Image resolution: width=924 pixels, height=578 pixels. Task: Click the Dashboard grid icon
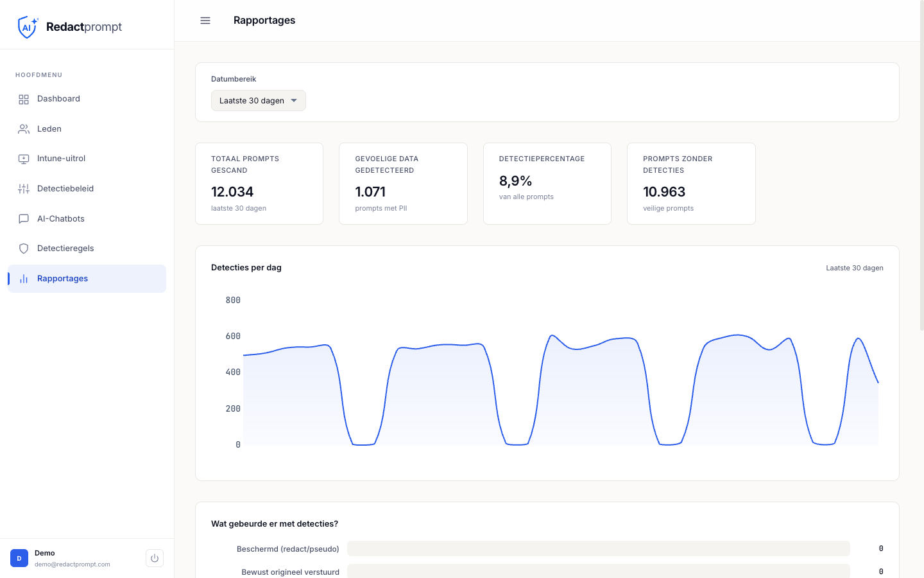tap(24, 100)
